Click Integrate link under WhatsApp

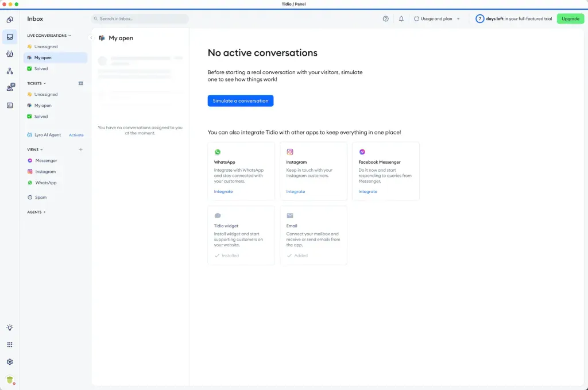(223, 192)
